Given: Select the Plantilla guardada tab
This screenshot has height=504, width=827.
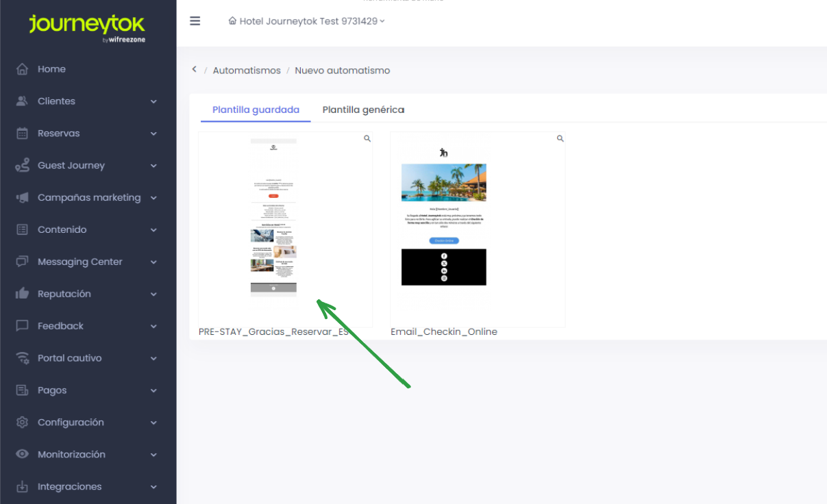Looking at the screenshot, I should [256, 110].
